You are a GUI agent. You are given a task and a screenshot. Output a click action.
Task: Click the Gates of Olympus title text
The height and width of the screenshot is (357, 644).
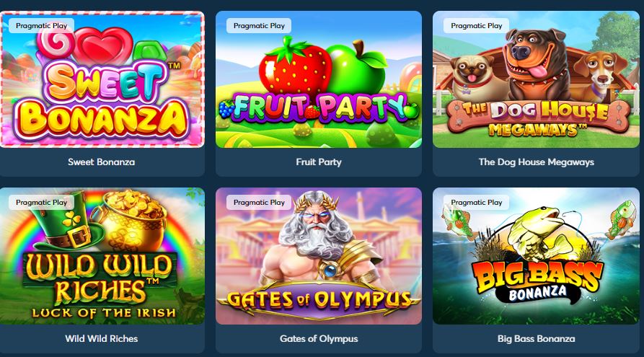pyautogui.click(x=319, y=338)
